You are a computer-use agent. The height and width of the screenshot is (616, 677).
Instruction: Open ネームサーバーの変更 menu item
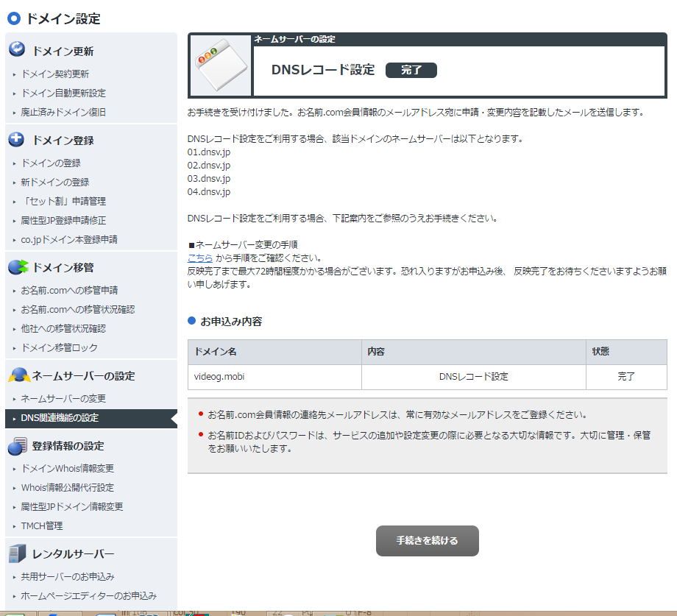click(x=63, y=399)
